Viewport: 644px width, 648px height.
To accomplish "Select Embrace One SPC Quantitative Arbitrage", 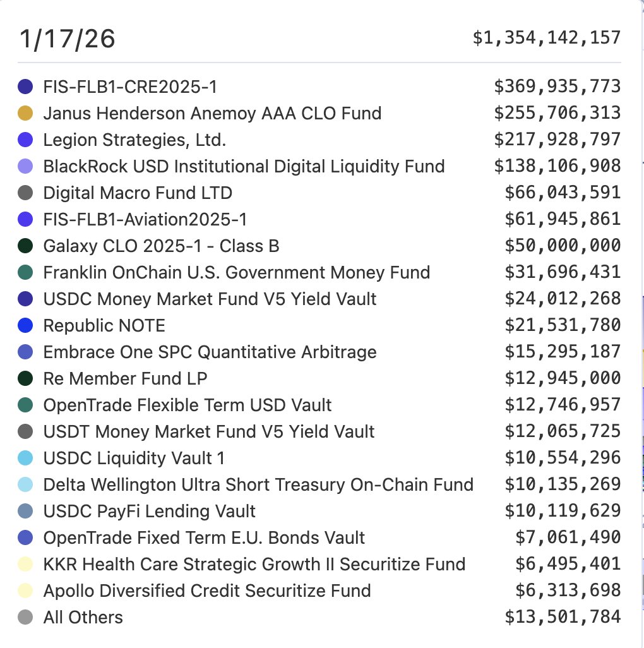I will click(x=210, y=352).
